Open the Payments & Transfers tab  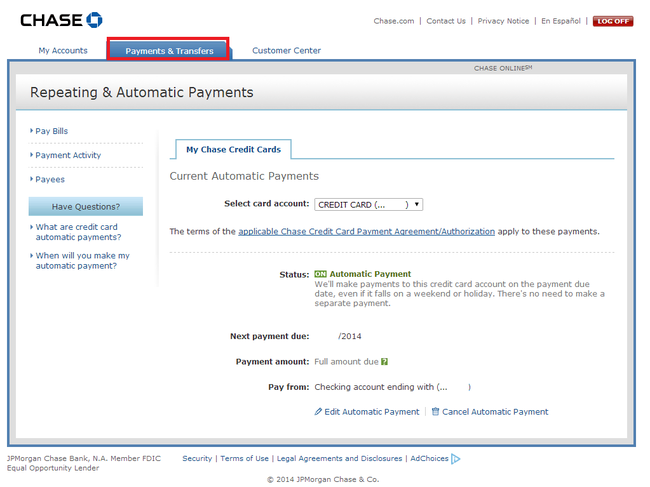169,50
